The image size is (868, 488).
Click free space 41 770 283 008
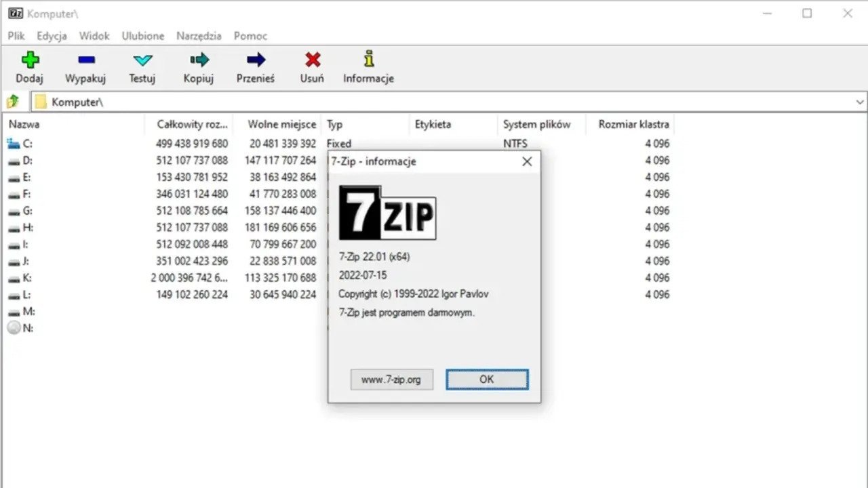click(x=283, y=194)
